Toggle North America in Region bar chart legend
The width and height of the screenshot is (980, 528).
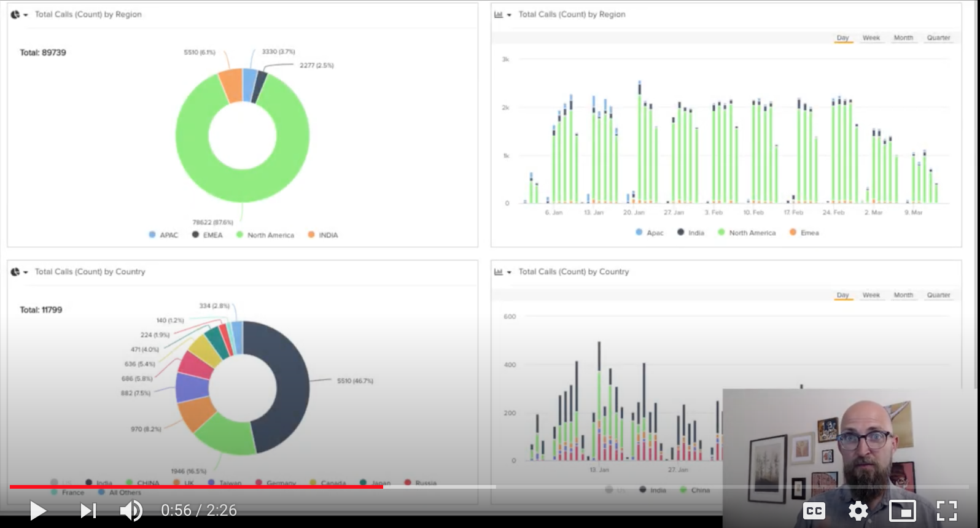pyautogui.click(x=746, y=233)
